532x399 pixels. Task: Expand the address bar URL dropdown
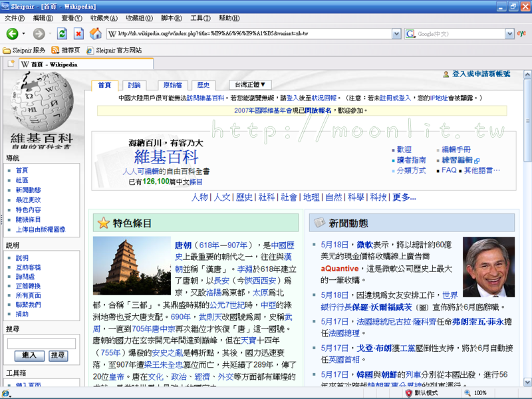point(397,34)
